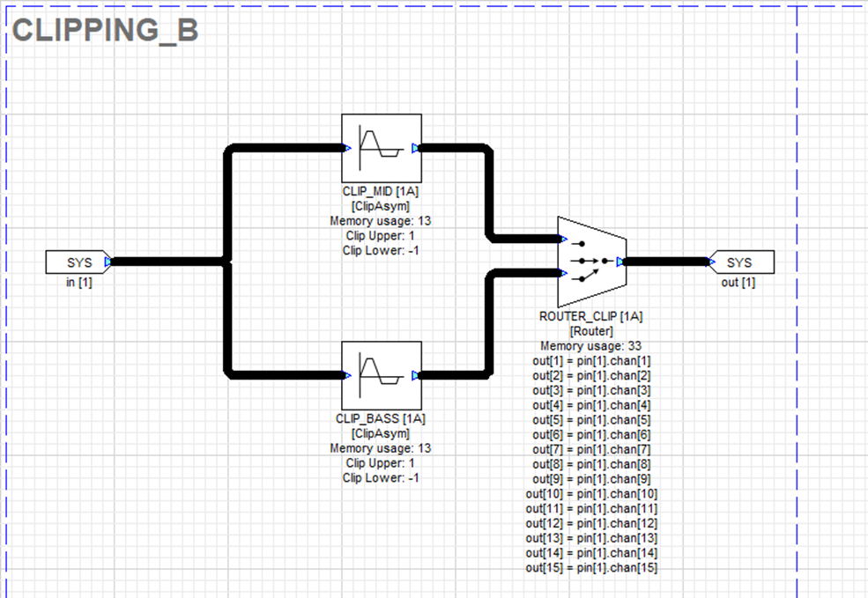Viewport: 868px width, 598px height.
Task: Open the Clip Lower parameter of CLIP_BASS
Action: (381, 477)
